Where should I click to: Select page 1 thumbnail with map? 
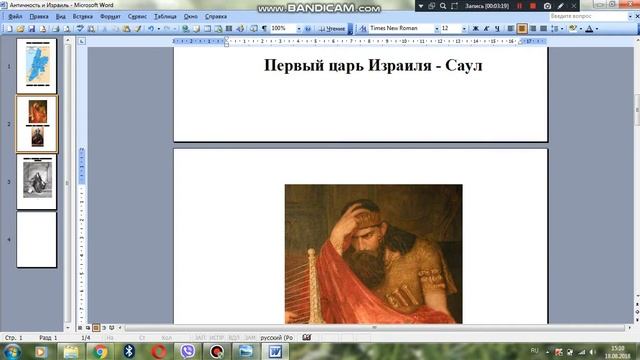click(x=37, y=66)
